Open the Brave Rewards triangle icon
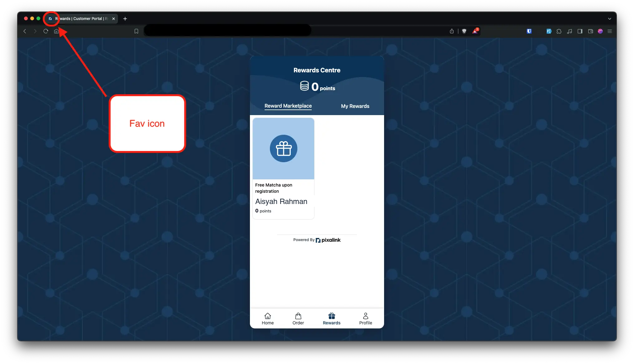The width and height of the screenshot is (634, 364). coord(475,31)
